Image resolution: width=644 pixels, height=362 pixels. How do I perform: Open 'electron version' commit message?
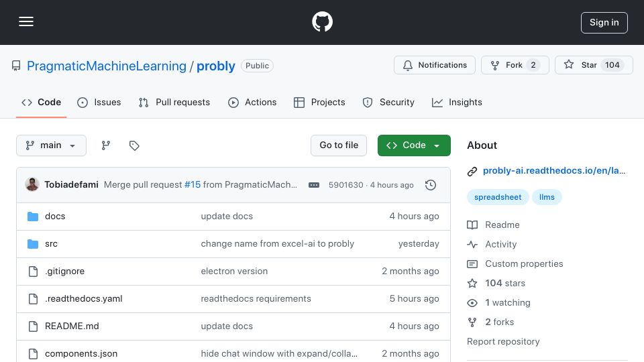point(234,271)
